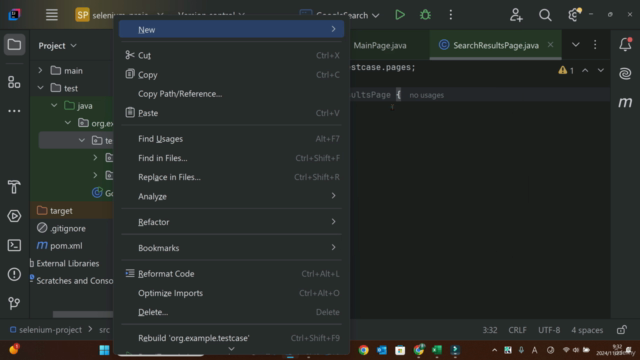The image size is (640, 360).
Task: Toggle read-only lock in status bar
Action: point(622,330)
